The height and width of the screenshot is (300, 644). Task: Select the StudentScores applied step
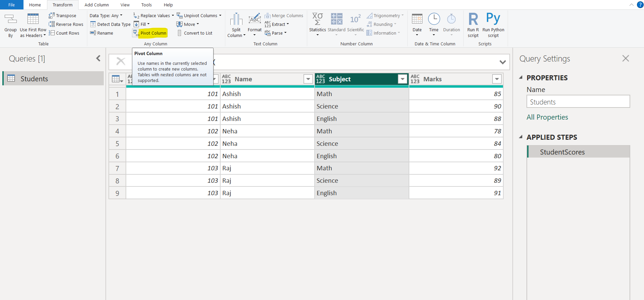pyautogui.click(x=562, y=152)
